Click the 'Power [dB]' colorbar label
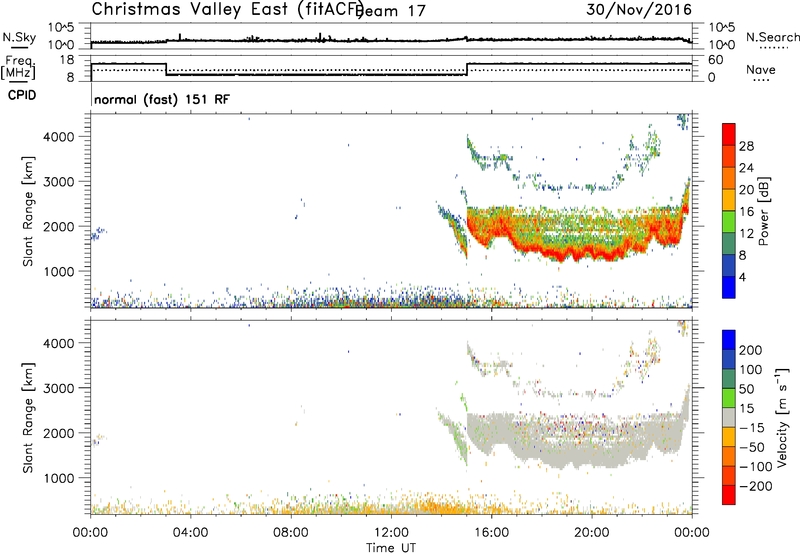Viewport: 800px width, 554px height. 763,211
